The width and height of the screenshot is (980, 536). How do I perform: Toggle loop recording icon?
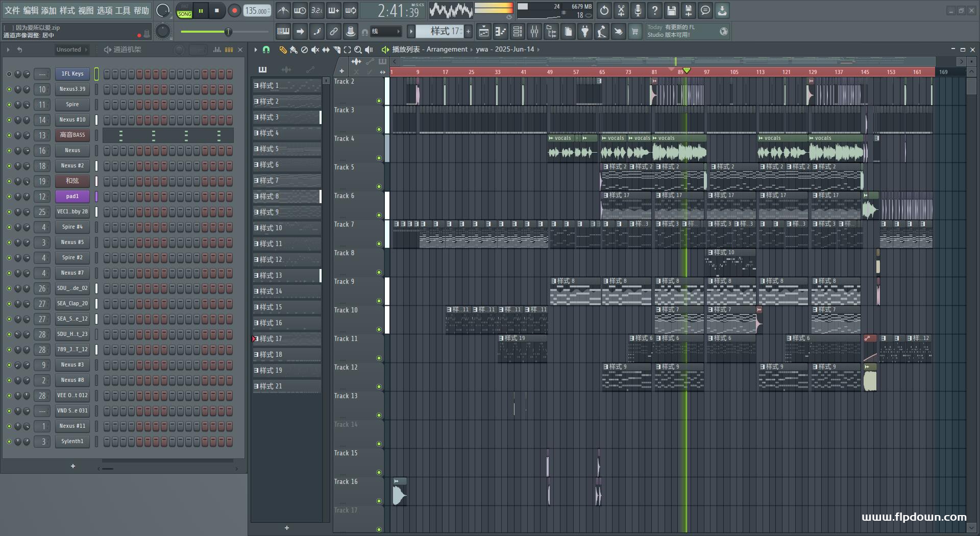(351, 10)
